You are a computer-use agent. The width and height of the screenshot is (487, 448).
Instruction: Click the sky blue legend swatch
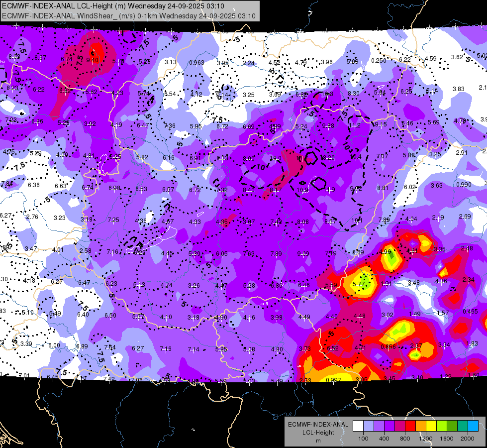pos(473,426)
